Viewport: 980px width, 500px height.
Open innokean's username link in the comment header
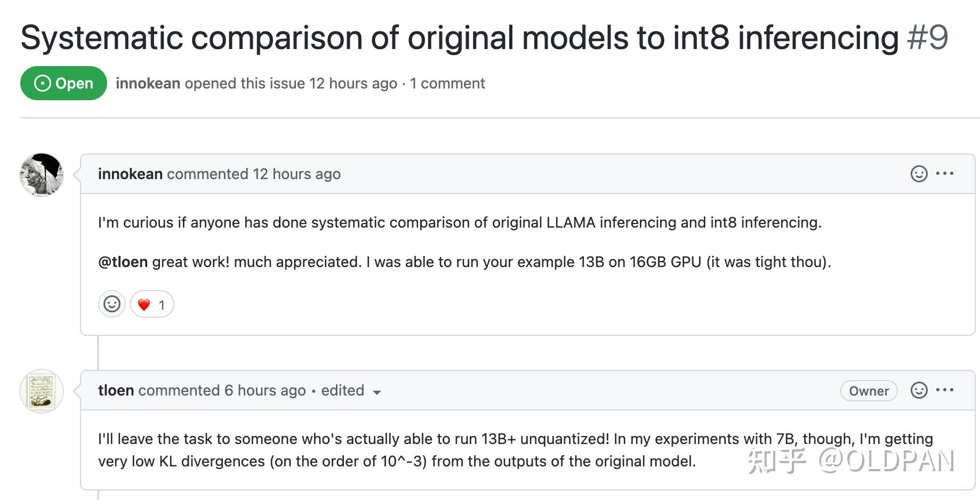[130, 174]
